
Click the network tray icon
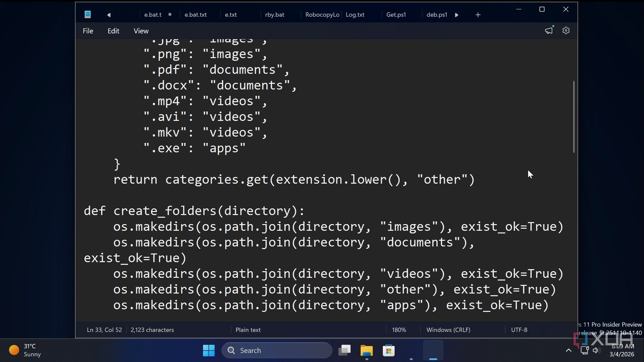pos(585,351)
